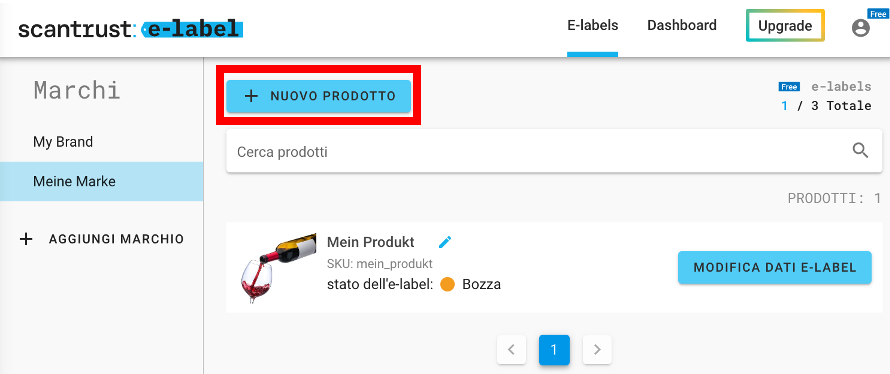This screenshot has height=374, width=890.
Task: Click Modifica Dati E-Label button
Action: (x=775, y=267)
